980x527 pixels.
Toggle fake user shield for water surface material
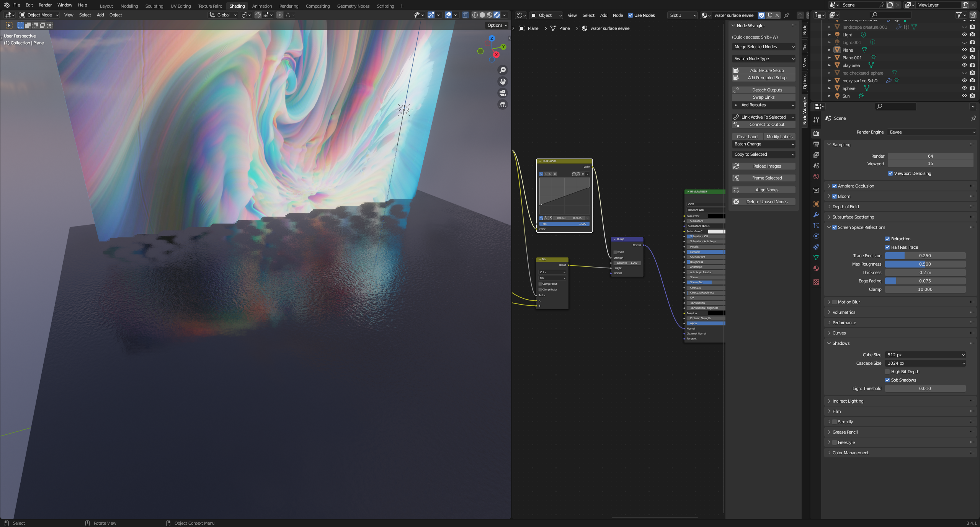761,15
